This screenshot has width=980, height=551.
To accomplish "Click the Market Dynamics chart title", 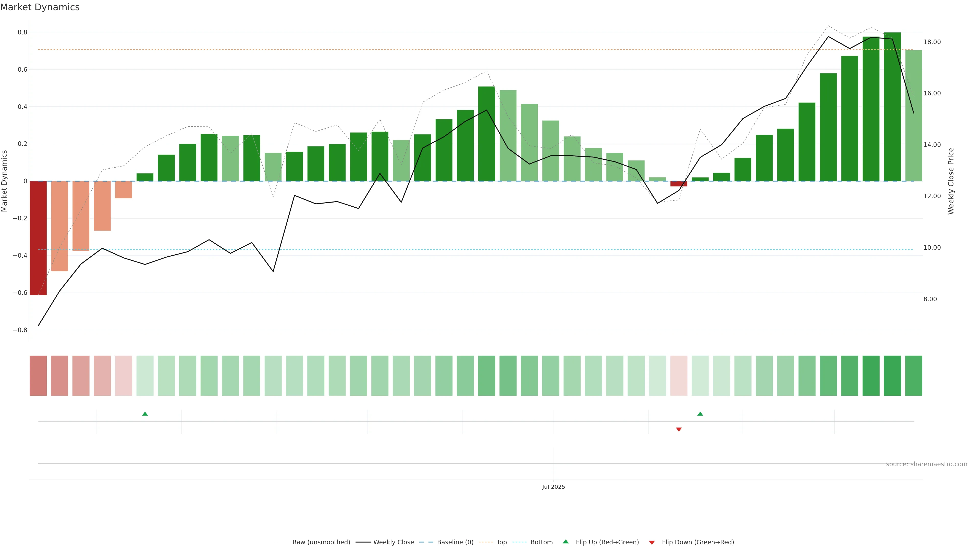I will pos(40,7).
